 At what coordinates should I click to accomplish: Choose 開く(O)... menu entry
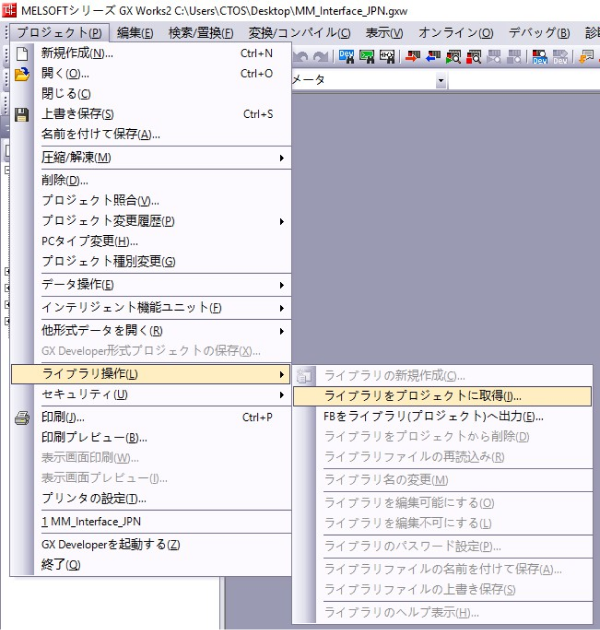pyautogui.click(x=151, y=74)
